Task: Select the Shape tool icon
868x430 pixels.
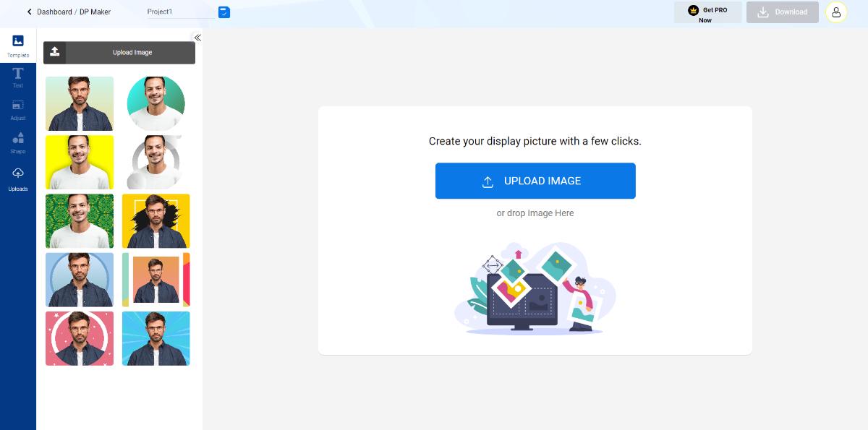Action: 18,139
